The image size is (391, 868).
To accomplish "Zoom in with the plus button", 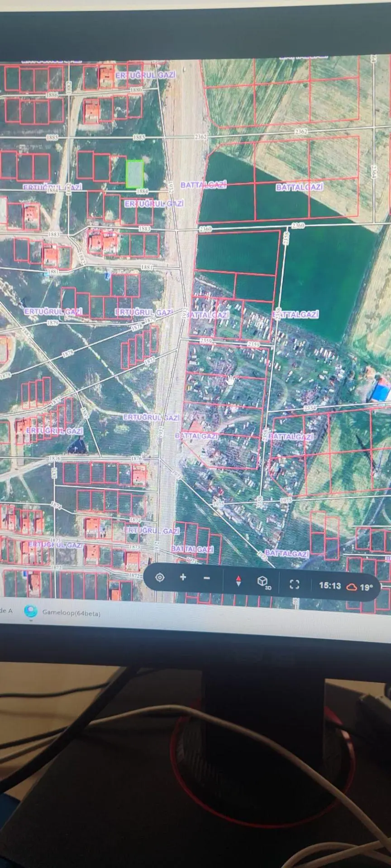I will 183,577.
